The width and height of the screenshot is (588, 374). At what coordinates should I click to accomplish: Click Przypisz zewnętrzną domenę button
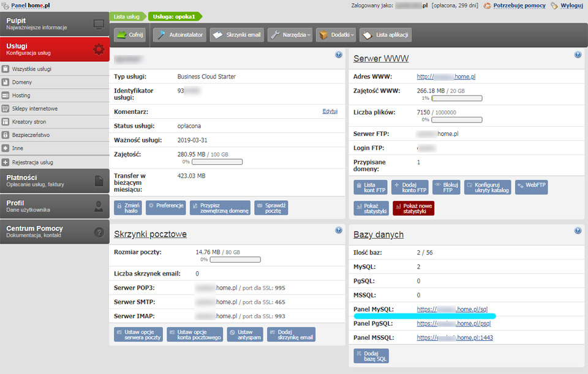(220, 208)
